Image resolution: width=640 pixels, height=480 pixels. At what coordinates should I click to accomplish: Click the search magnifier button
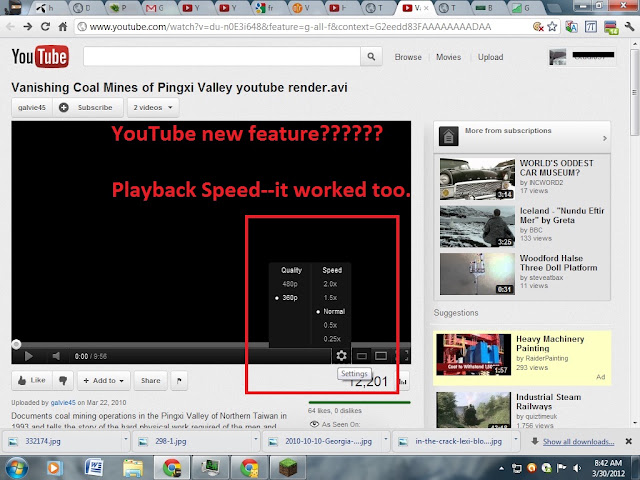(371, 57)
